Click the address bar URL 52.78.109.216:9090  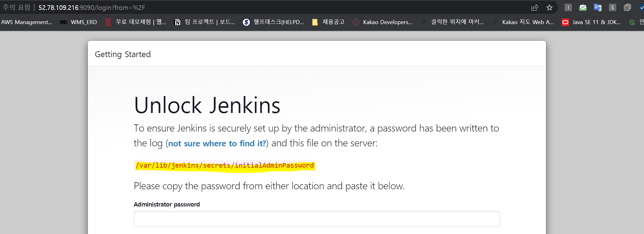[92, 8]
